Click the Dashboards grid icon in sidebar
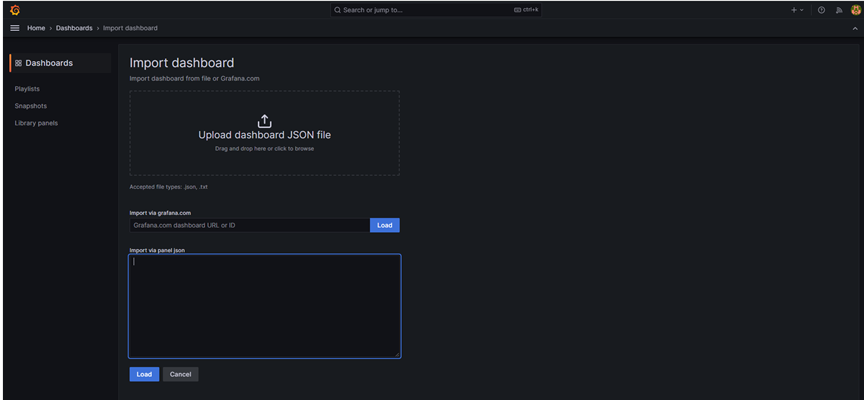Viewport: 864px width, 400px height. click(x=18, y=63)
